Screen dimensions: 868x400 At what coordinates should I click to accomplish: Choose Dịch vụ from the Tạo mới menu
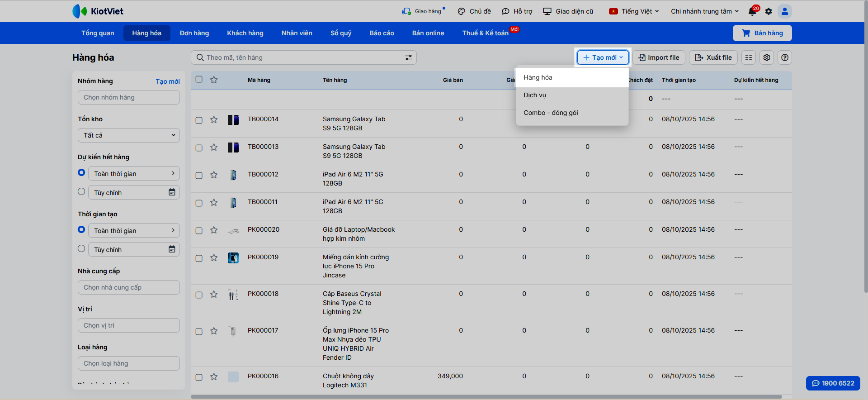coord(535,95)
